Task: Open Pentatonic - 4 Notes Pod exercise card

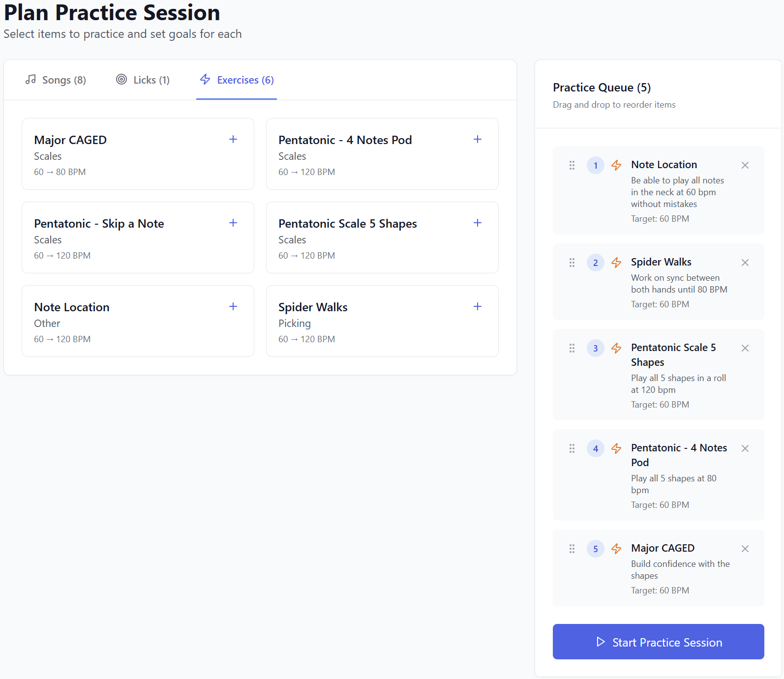Action: tap(382, 154)
